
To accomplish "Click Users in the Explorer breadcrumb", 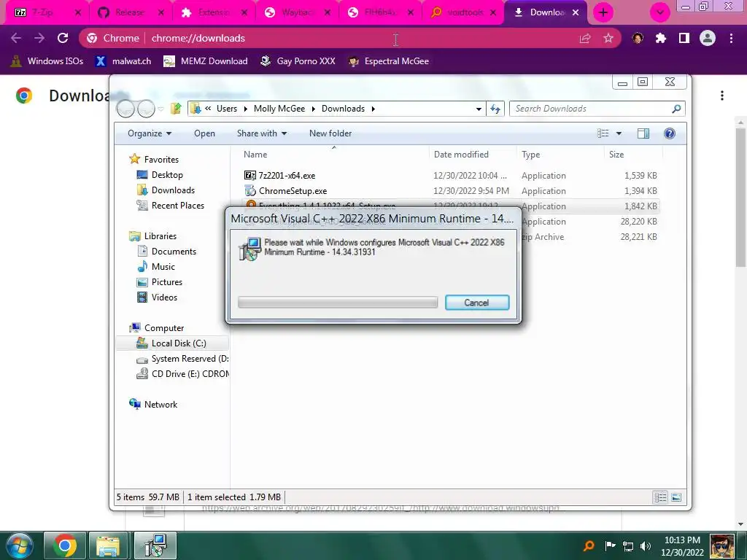I will click(x=226, y=109).
